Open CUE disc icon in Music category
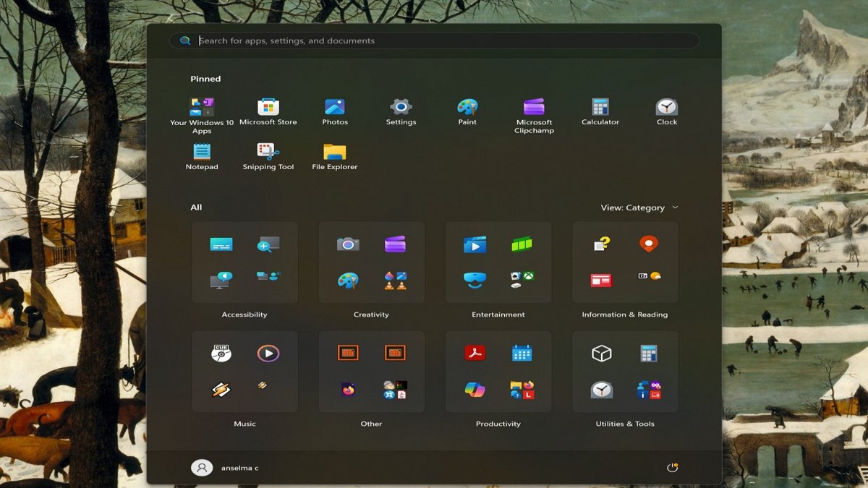The width and height of the screenshot is (868, 488). coord(221,354)
